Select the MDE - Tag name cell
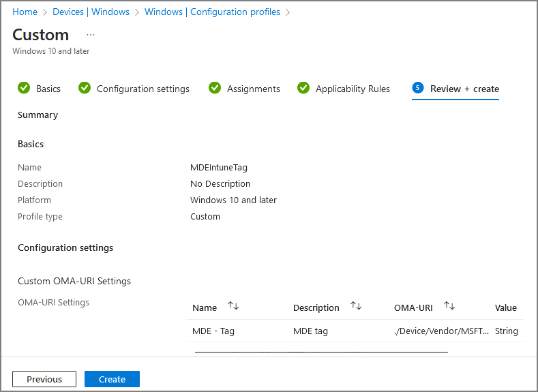Image resolution: width=538 pixels, height=392 pixels. coord(213,331)
